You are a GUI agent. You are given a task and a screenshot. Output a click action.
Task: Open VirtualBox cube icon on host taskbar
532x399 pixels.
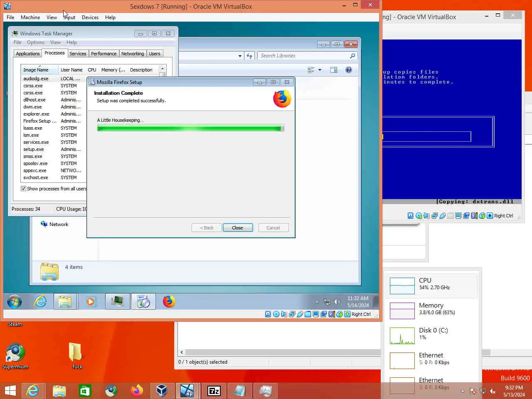pyautogui.click(x=162, y=391)
